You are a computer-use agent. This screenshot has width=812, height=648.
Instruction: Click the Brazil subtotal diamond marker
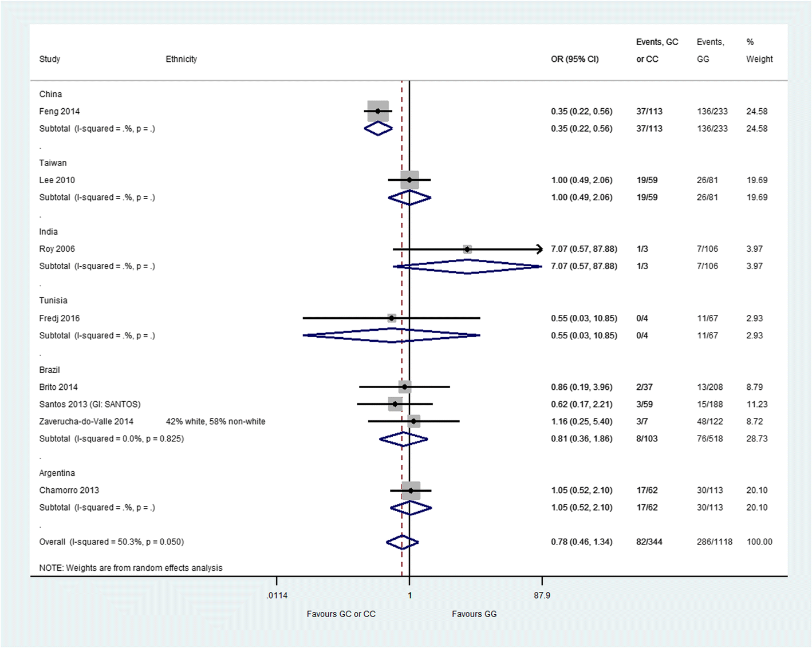(x=403, y=439)
